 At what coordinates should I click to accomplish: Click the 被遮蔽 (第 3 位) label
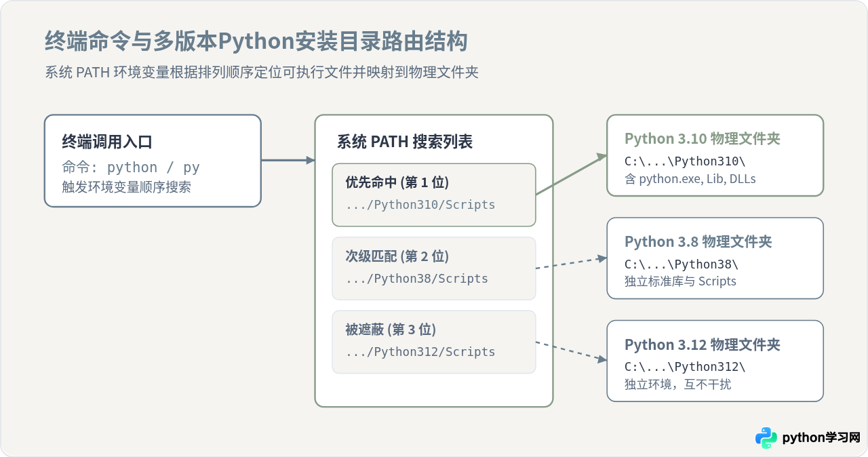(x=391, y=330)
